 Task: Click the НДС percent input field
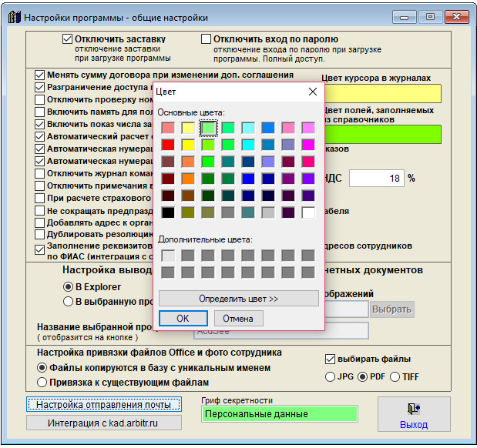pos(376,178)
